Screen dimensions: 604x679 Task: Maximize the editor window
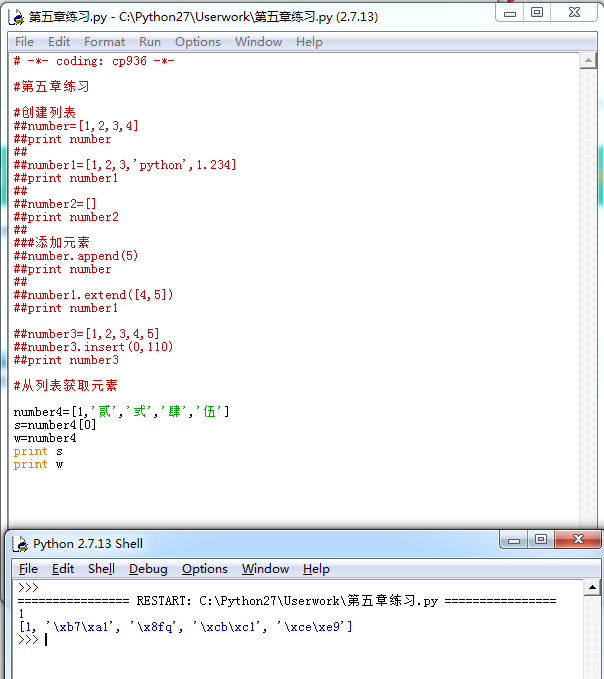click(x=537, y=12)
